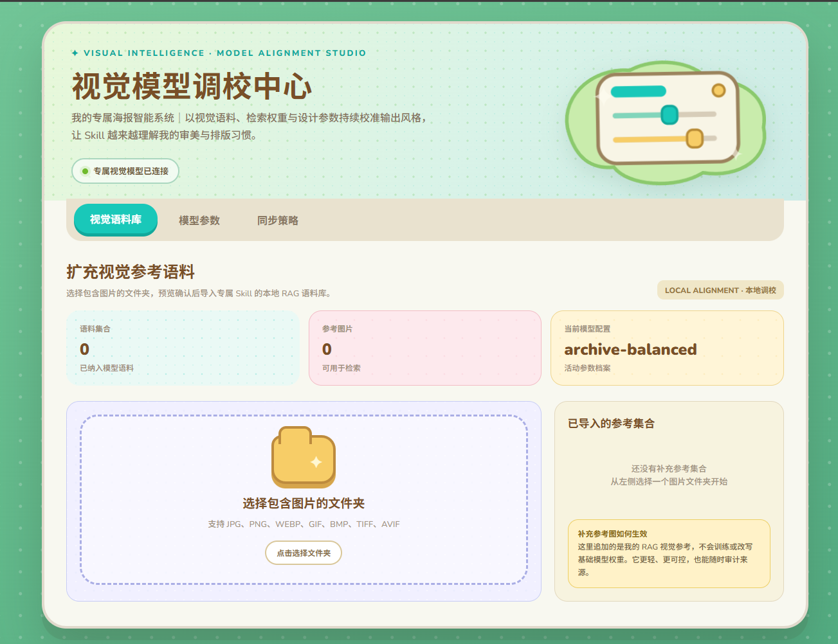Click the 补充参考图如何生效 info note
This screenshot has height=644, width=838.
669,553
